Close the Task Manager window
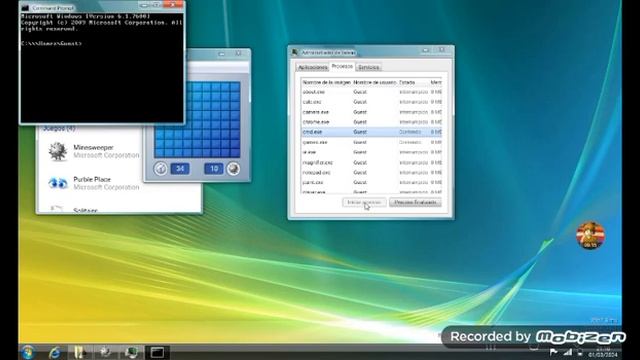The image size is (640, 360). click(442, 50)
